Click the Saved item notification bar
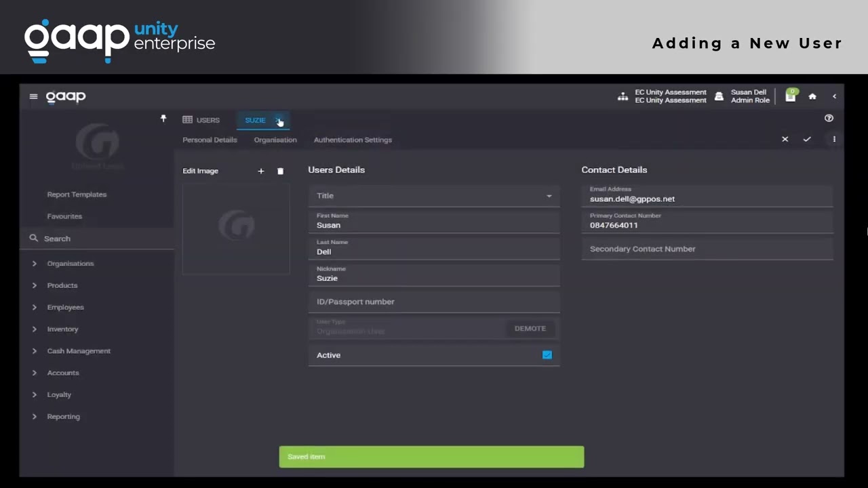This screenshot has width=868, height=488. (x=431, y=457)
